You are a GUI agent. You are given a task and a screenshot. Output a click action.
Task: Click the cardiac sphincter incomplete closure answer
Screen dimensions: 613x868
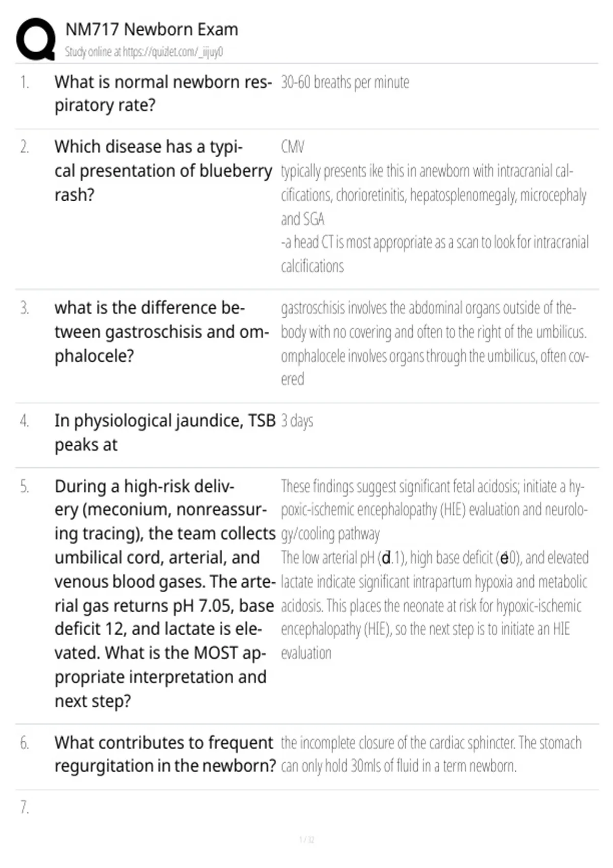click(431, 754)
